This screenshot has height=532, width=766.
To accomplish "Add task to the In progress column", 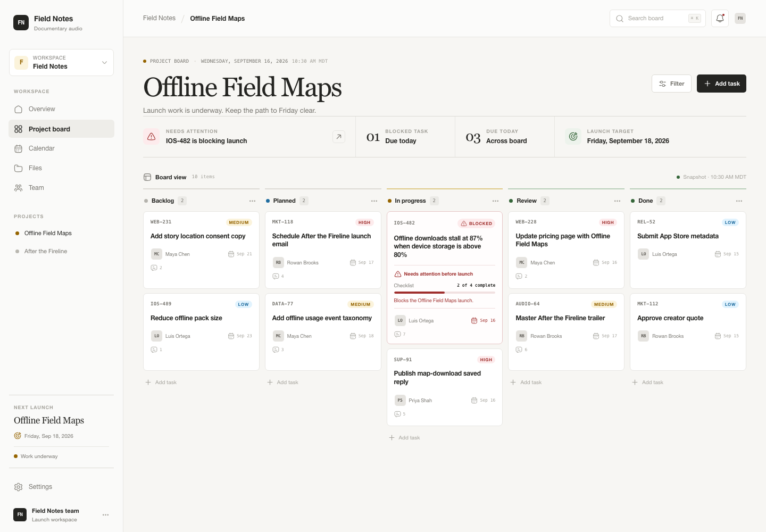I will [x=404, y=438].
